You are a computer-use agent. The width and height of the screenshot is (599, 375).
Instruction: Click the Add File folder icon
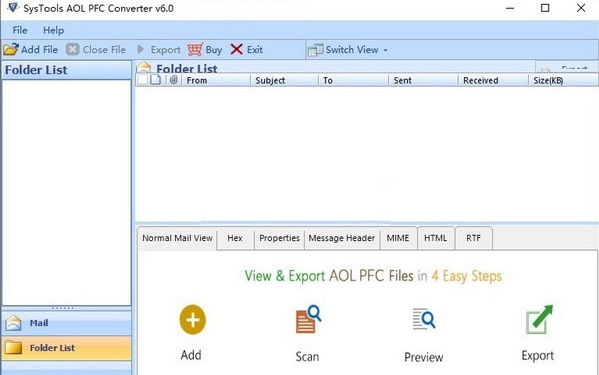point(11,50)
